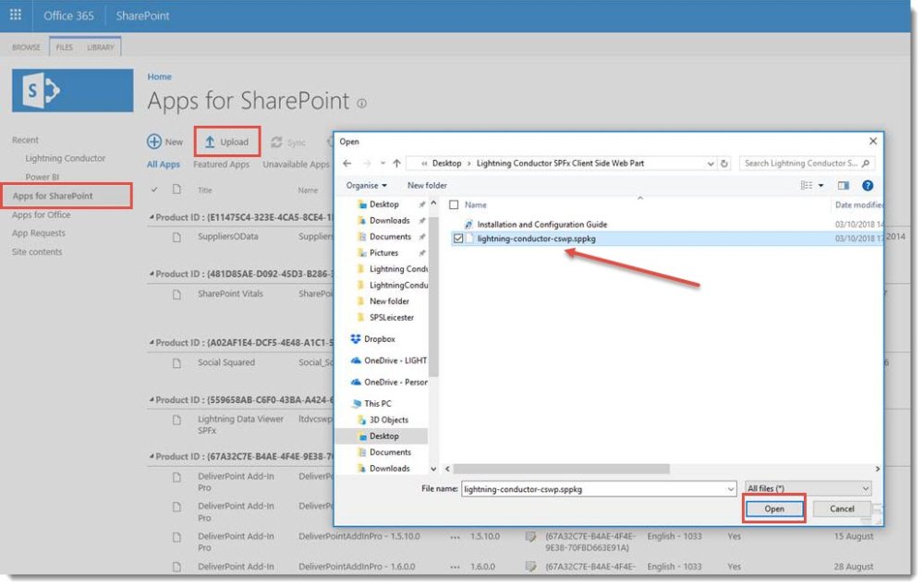Click the search magnifier in the Open dialog
The height and width of the screenshot is (588, 924).
(865, 162)
